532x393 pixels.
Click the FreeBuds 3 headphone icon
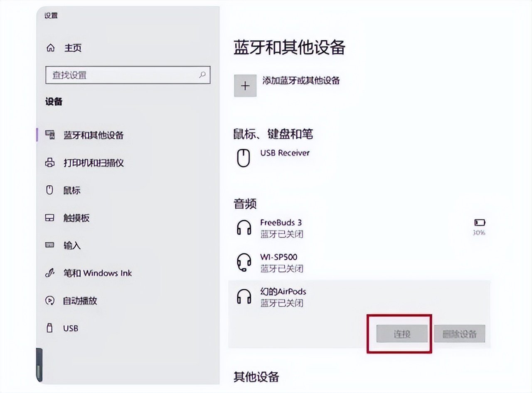(244, 228)
